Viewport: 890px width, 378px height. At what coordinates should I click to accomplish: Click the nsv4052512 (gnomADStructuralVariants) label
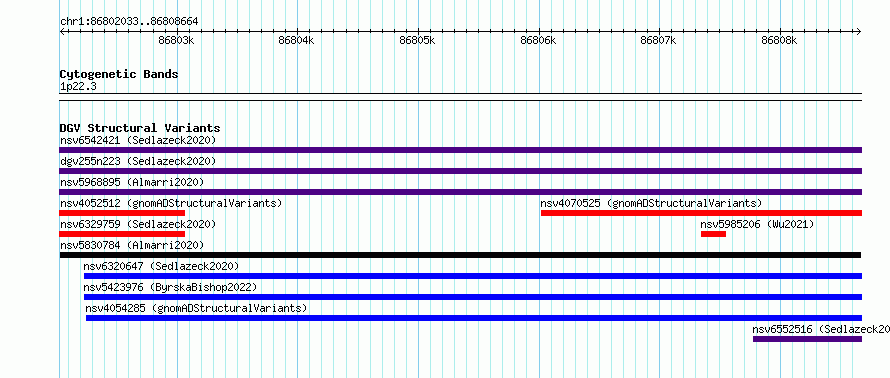[x=171, y=203]
